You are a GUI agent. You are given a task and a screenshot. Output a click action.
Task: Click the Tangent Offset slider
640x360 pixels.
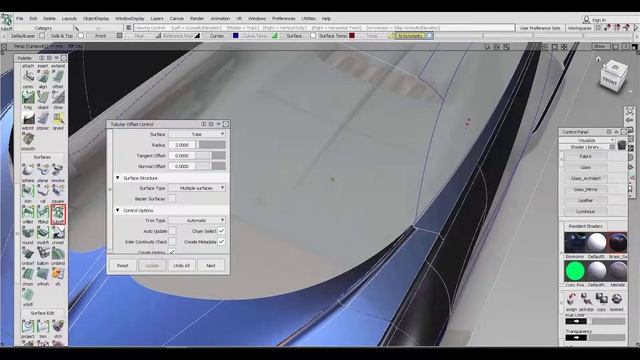point(212,156)
